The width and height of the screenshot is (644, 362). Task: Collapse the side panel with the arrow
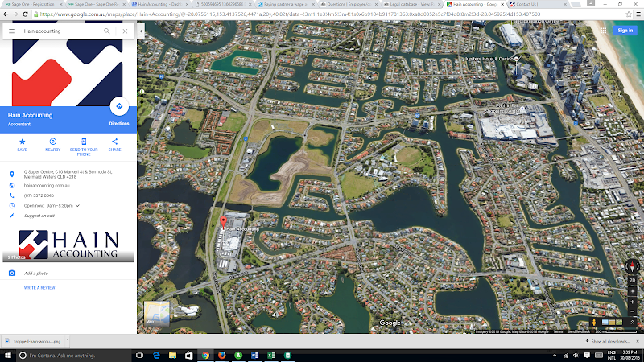[x=142, y=31]
